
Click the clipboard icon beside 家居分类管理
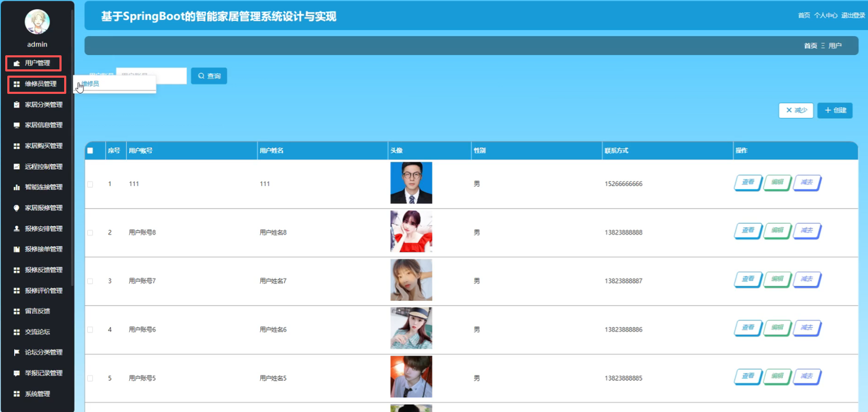tap(17, 105)
